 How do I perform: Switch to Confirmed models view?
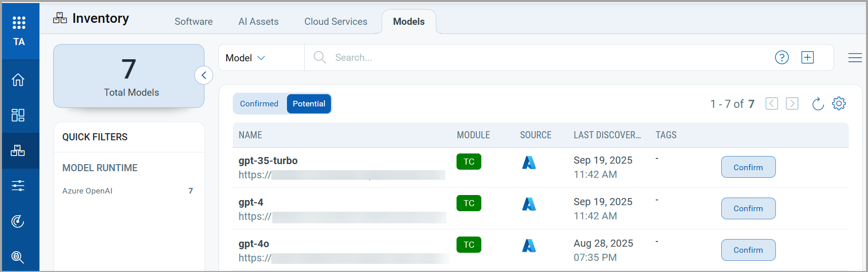tap(259, 104)
